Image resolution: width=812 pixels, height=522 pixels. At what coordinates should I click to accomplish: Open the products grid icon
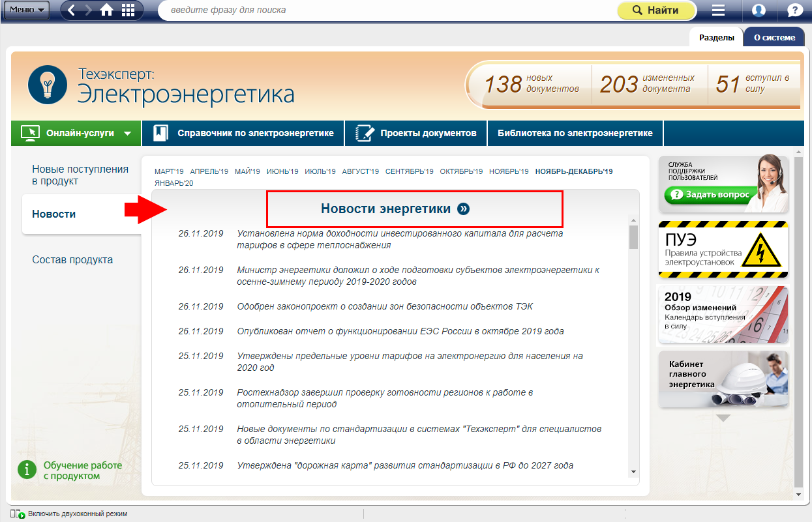pyautogui.click(x=128, y=10)
